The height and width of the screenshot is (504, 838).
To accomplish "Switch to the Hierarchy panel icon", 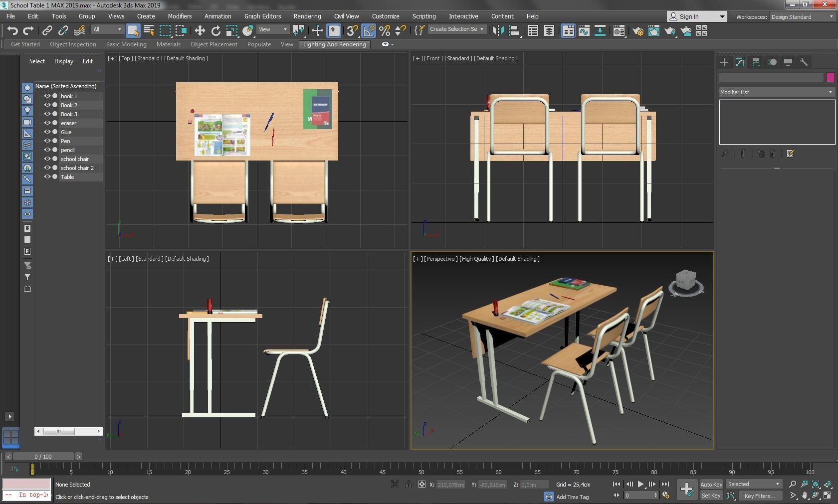I will (x=756, y=62).
